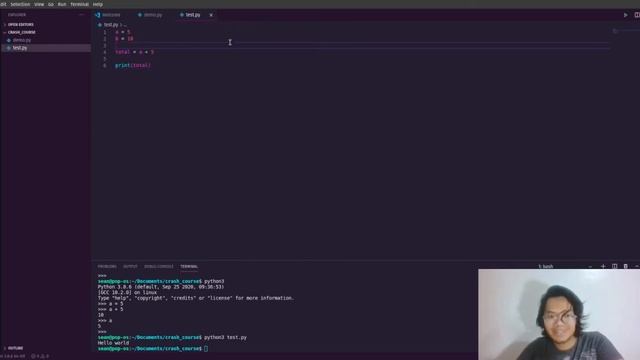Open the Terminal menu in menu bar
Screen dimensions: 640x360
(x=79, y=4)
